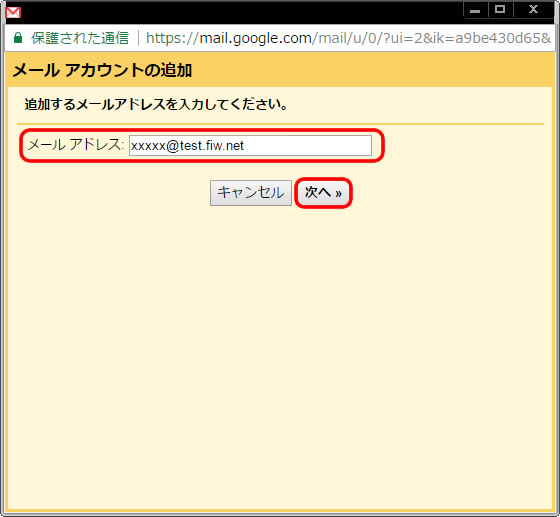This screenshot has height=517, width=560.
Task: Cancel with the キャンセル button
Action: 251,193
